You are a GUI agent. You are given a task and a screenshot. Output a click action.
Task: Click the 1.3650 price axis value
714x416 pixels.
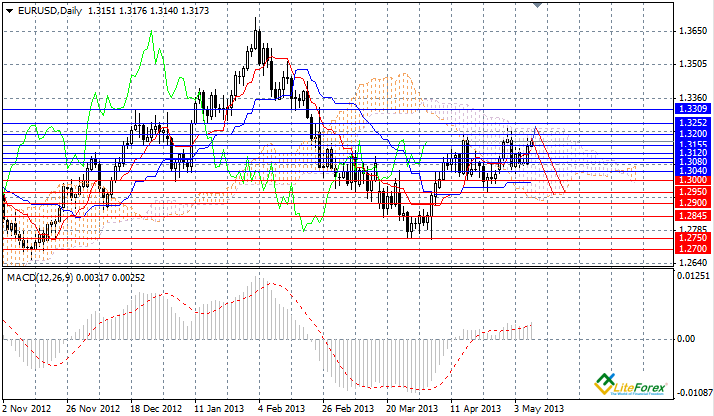pyautogui.click(x=691, y=31)
